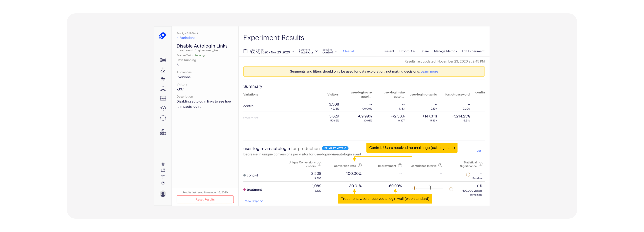Go back to Variations
Image resolution: width=644 pixels, height=232 pixels.
click(186, 38)
